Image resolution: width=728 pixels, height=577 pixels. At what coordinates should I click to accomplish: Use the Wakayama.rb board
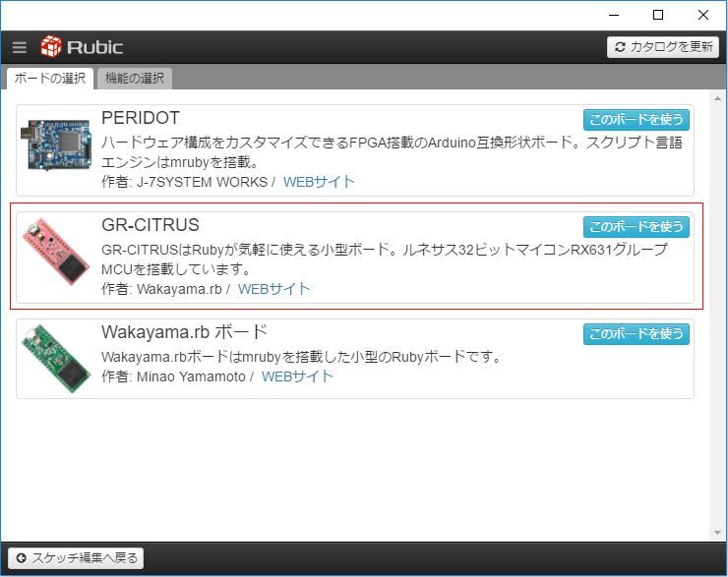click(637, 334)
